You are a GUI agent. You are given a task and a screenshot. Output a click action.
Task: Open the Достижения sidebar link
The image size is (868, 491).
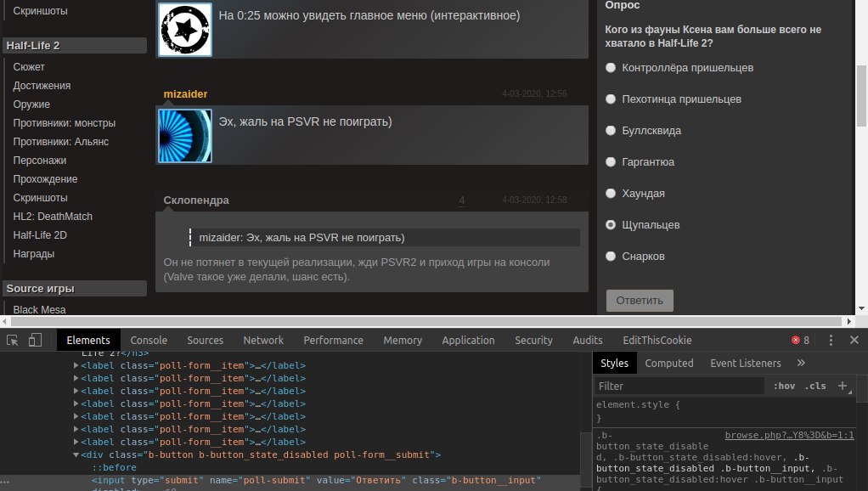(x=42, y=86)
